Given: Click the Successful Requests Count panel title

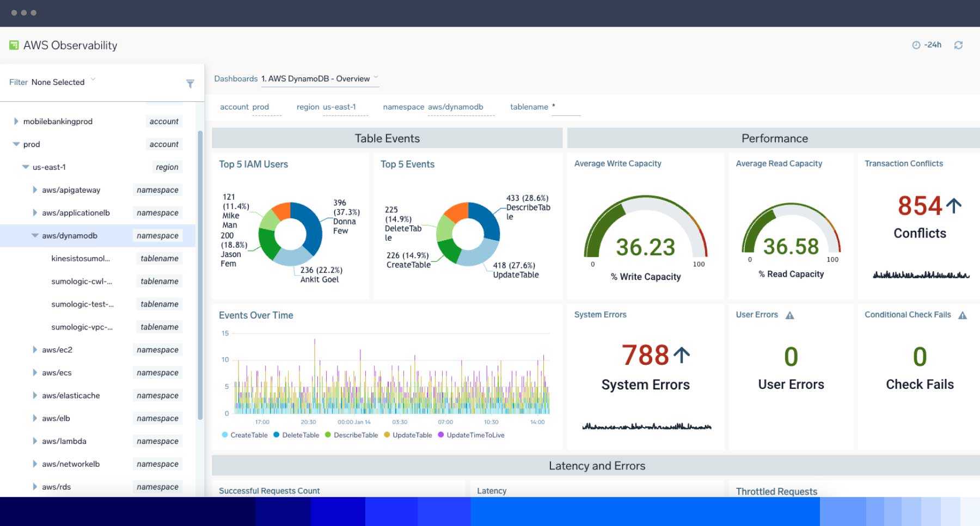Looking at the screenshot, I should [x=269, y=491].
